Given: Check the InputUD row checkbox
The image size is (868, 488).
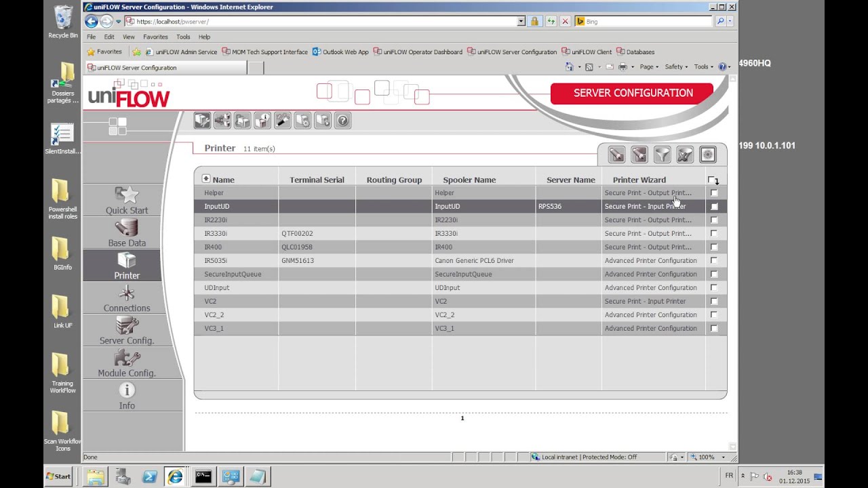Looking at the screenshot, I should 713,206.
